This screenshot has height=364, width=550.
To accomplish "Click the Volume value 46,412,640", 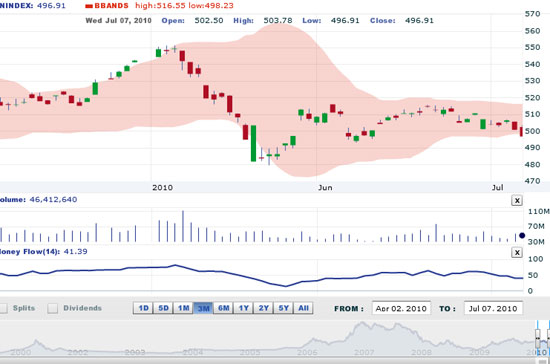I will 53,200.
